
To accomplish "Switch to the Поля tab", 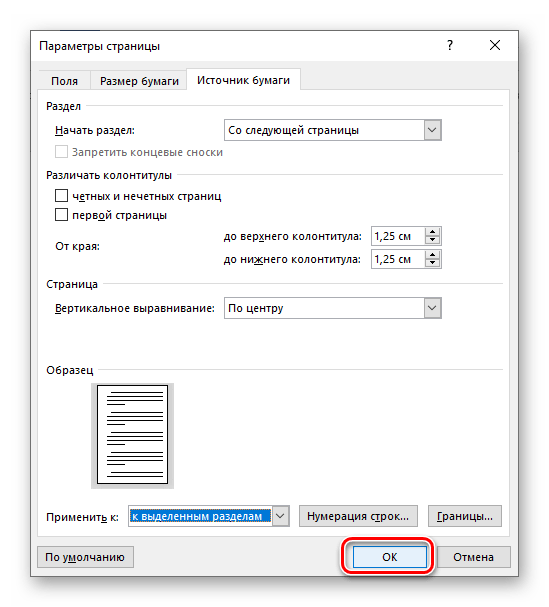I will point(64,81).
